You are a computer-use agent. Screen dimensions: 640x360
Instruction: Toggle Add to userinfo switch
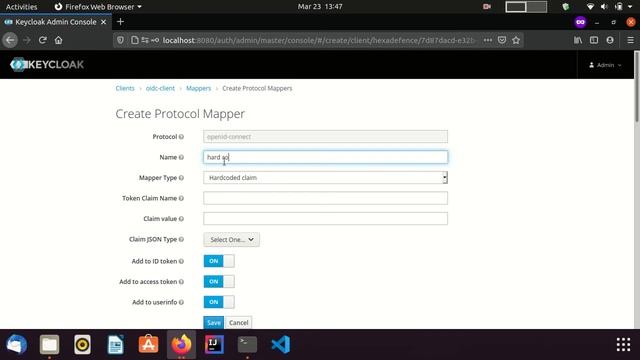pyautogui.click(x=219, y=302)
